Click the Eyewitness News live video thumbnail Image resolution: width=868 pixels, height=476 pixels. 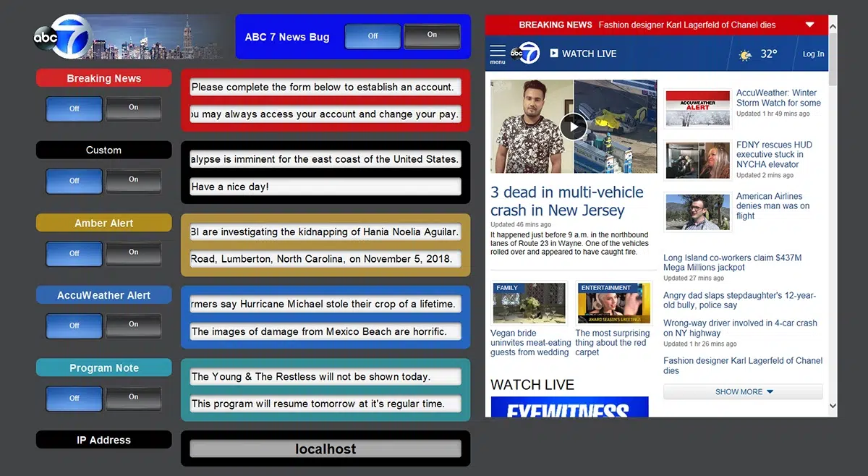[x=569, y=407]
